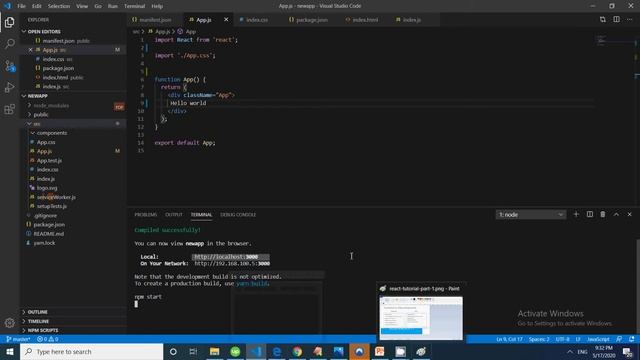Click the Type here to search box
This screenshot has width=640, height=360.
pos(91,351)
